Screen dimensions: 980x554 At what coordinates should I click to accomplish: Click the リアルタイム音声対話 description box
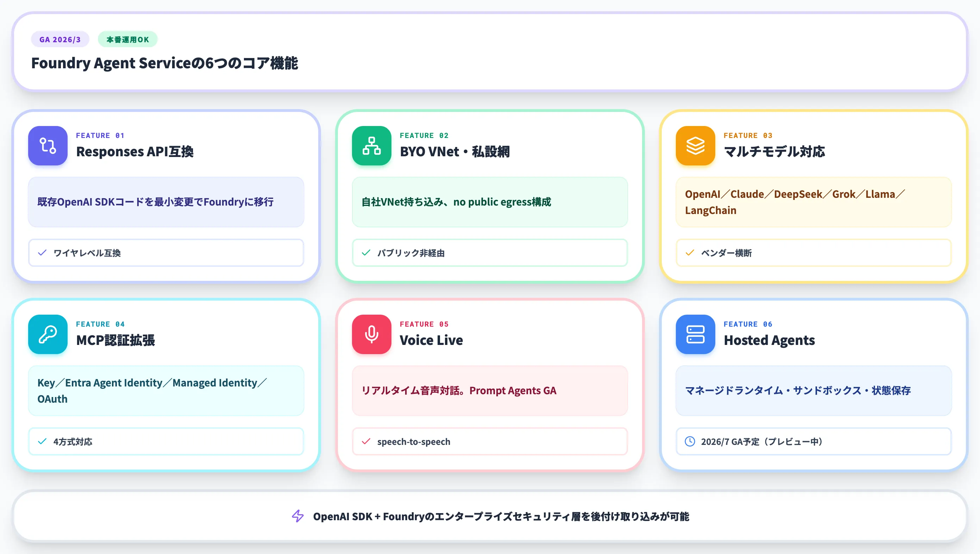click(x=490, y=391)
